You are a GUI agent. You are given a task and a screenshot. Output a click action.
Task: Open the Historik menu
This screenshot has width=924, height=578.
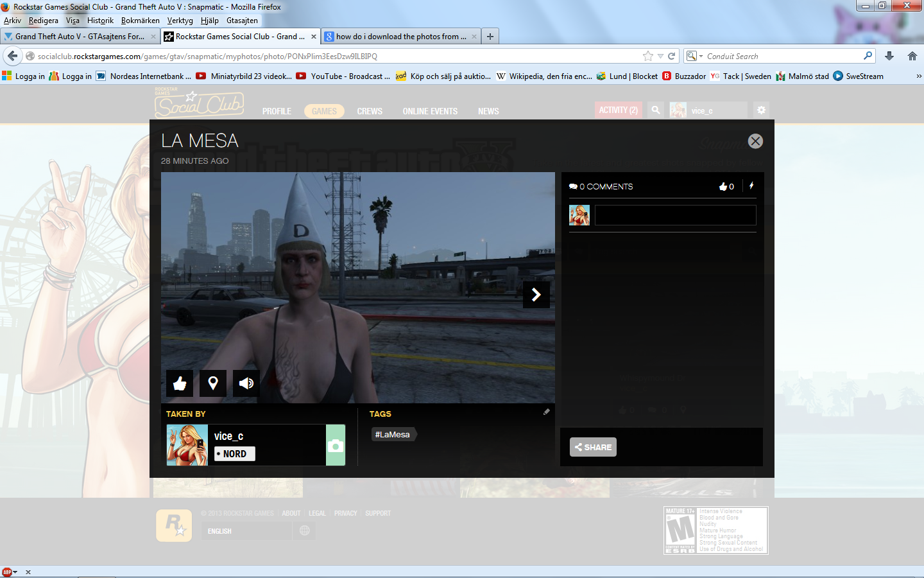pyautogui.click(x=100, y=21)
